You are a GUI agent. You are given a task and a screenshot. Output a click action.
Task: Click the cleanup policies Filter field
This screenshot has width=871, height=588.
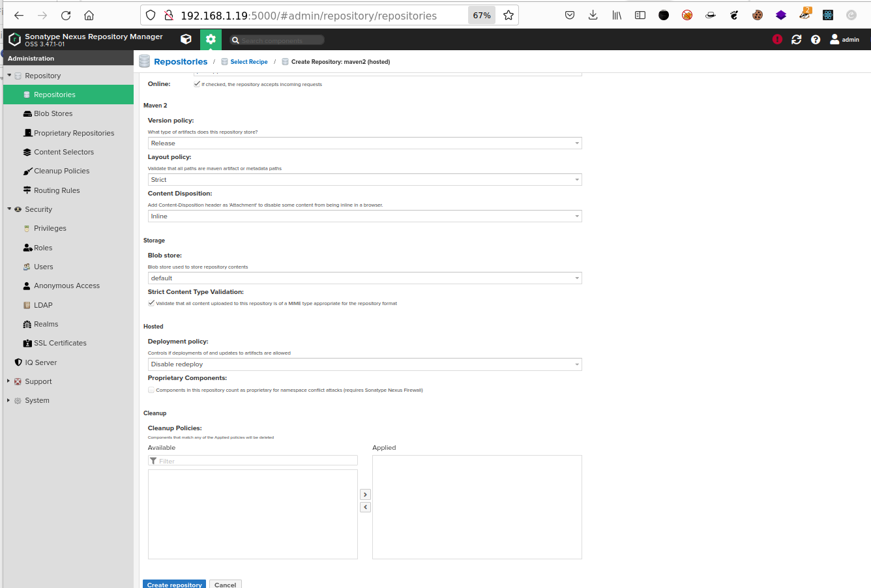pyautogui.click(x=253, y=461)
